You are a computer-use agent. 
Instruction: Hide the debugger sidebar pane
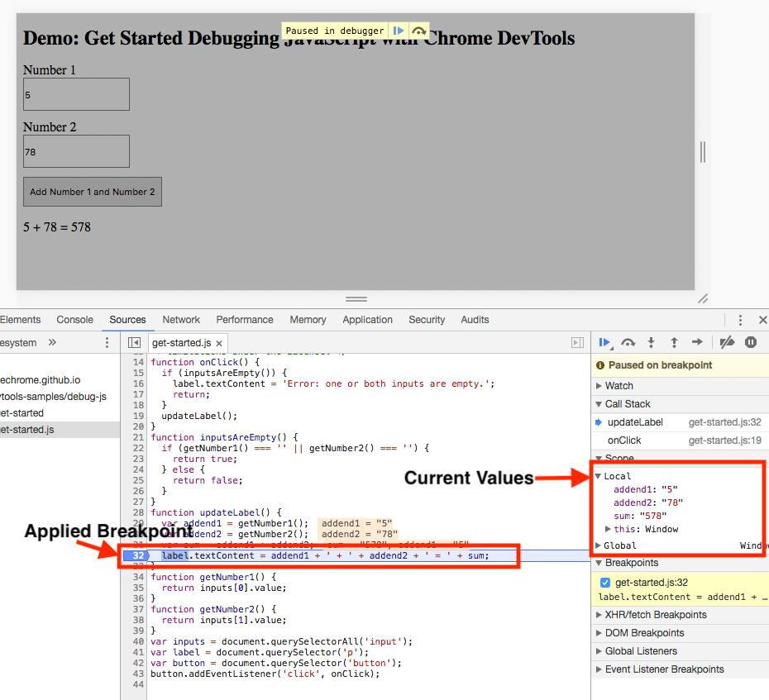pyautogui.click(x=577, y=342)
